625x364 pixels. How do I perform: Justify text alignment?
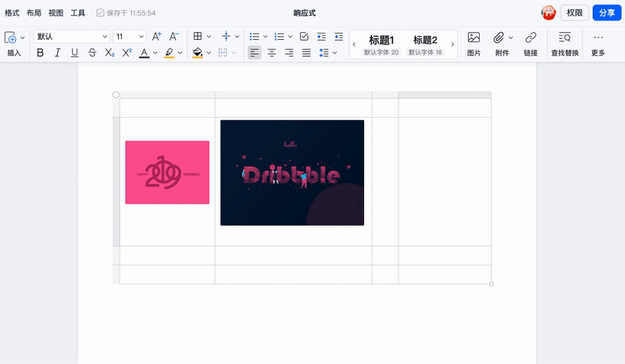pos(306,52)
